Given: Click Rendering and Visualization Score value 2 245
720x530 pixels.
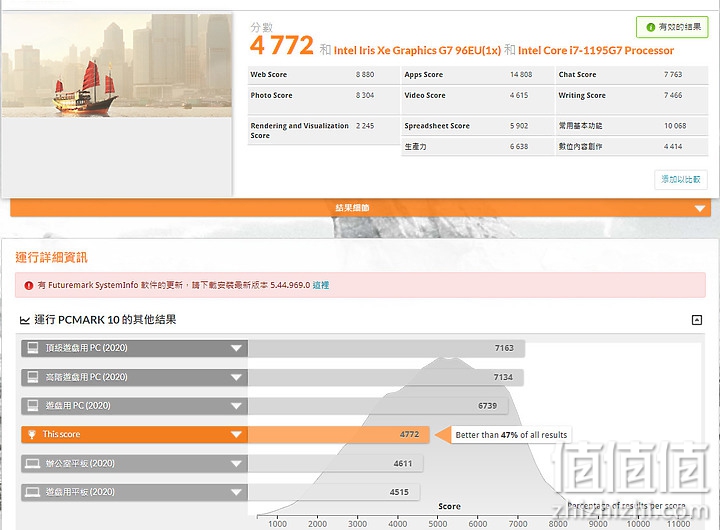Looking at the screenshot, I should [x=365, y=126].
